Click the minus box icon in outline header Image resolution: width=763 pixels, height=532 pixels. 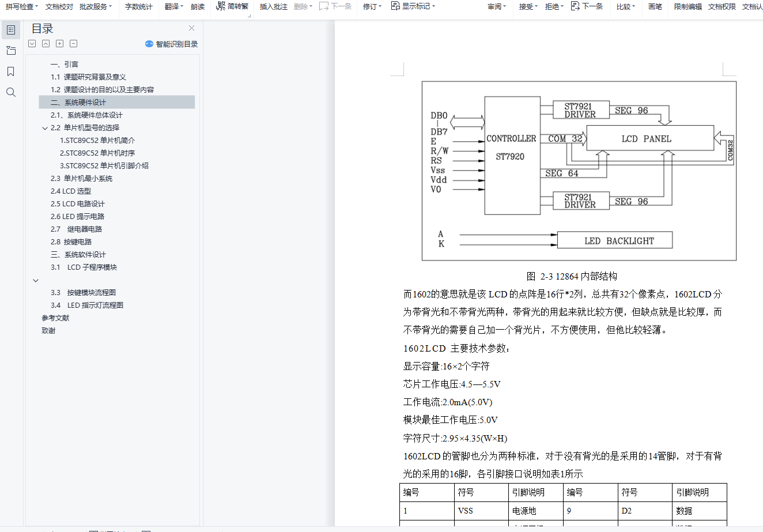(x=74, y=44)
